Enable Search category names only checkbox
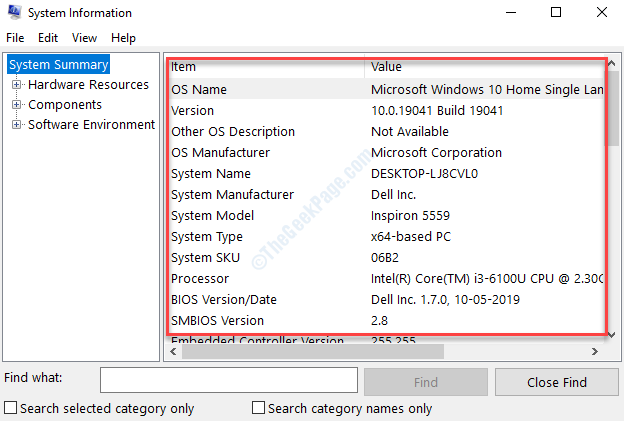Screen dimensions: 624x421 coord(258,408)
